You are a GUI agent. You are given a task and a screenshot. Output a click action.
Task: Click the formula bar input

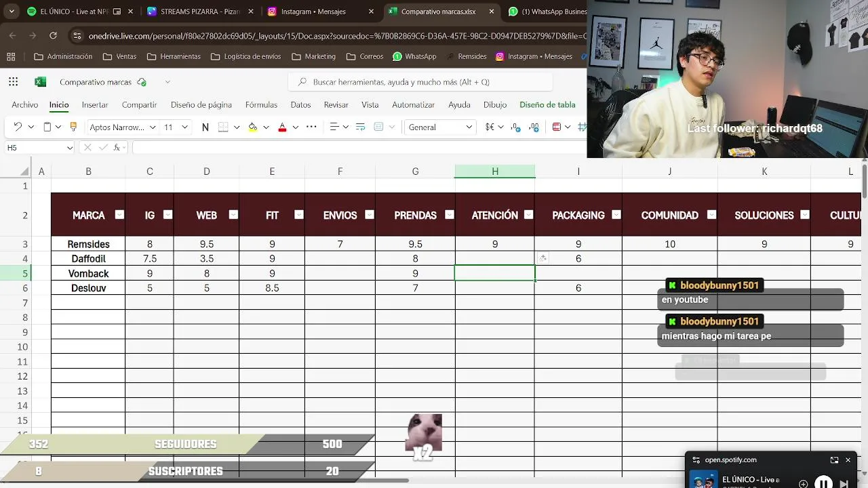coord(359,147)
